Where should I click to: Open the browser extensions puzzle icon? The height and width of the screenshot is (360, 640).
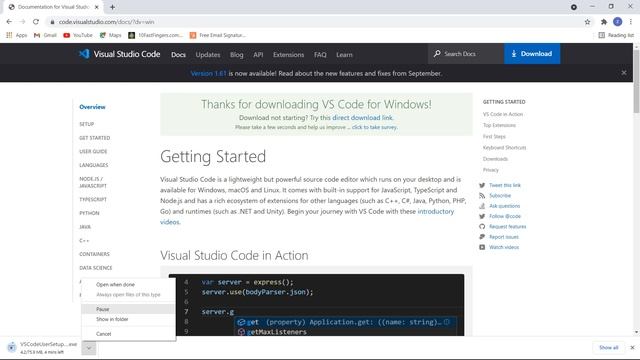(604, 22)
